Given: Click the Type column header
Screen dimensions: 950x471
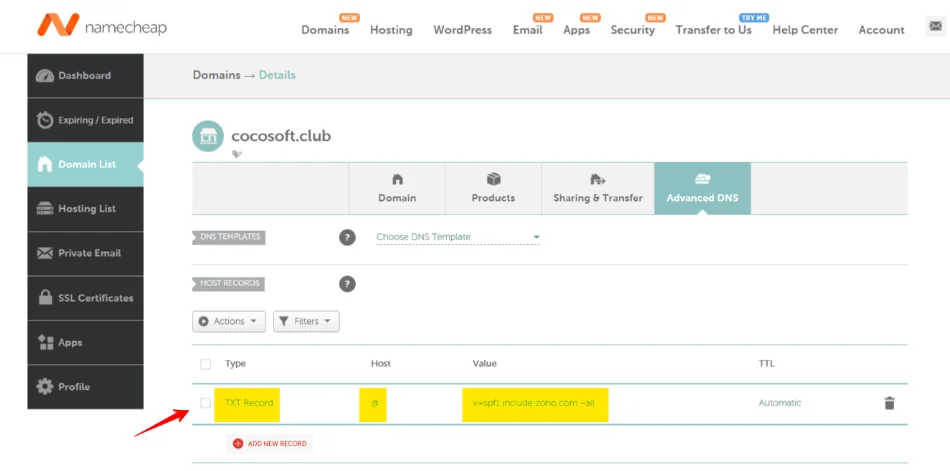Looking at the screenshot, I should (x=235, y=364).
